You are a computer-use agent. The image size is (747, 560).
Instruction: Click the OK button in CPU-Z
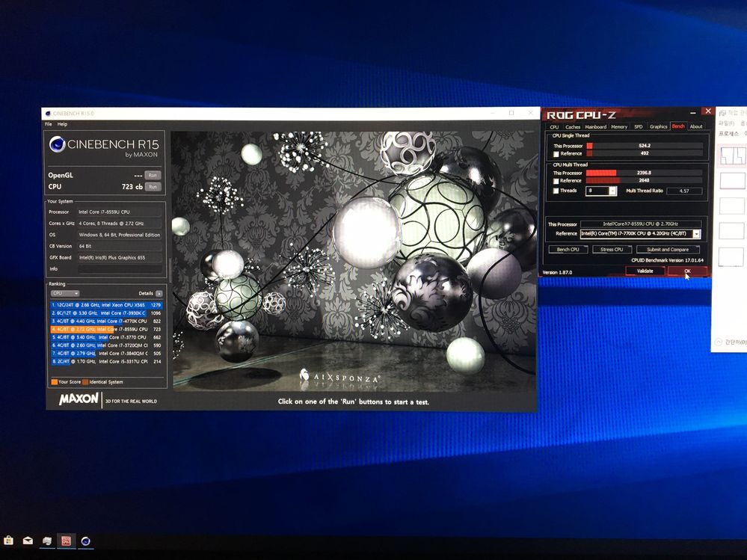point(687,271)
